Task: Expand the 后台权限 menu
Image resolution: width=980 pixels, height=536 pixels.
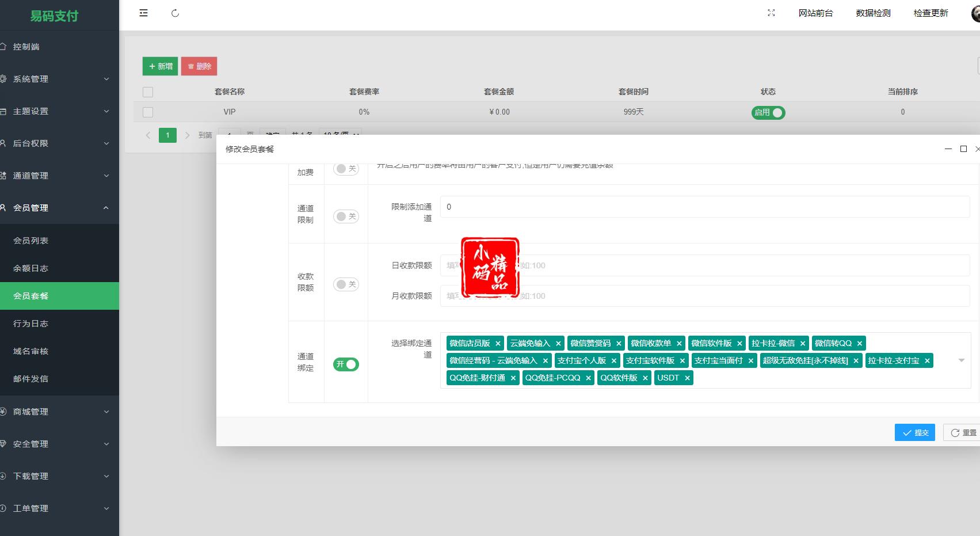Action: click(59, 143)
